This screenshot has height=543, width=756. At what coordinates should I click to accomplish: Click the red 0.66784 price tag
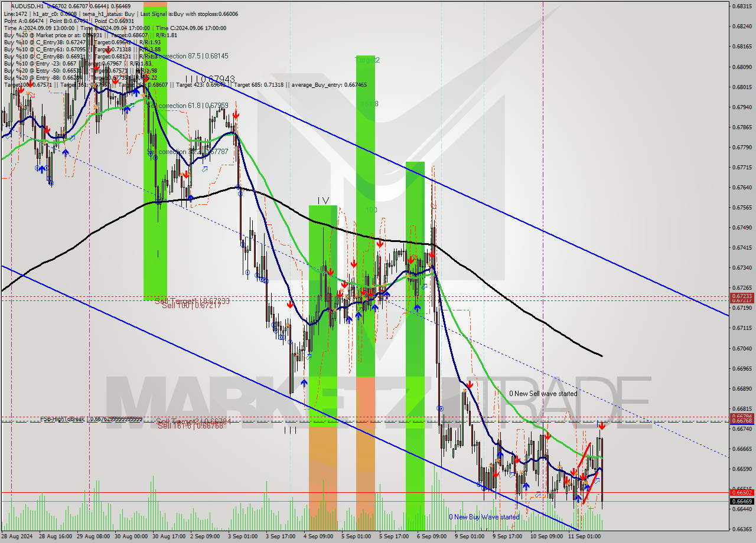pos(742,416)
